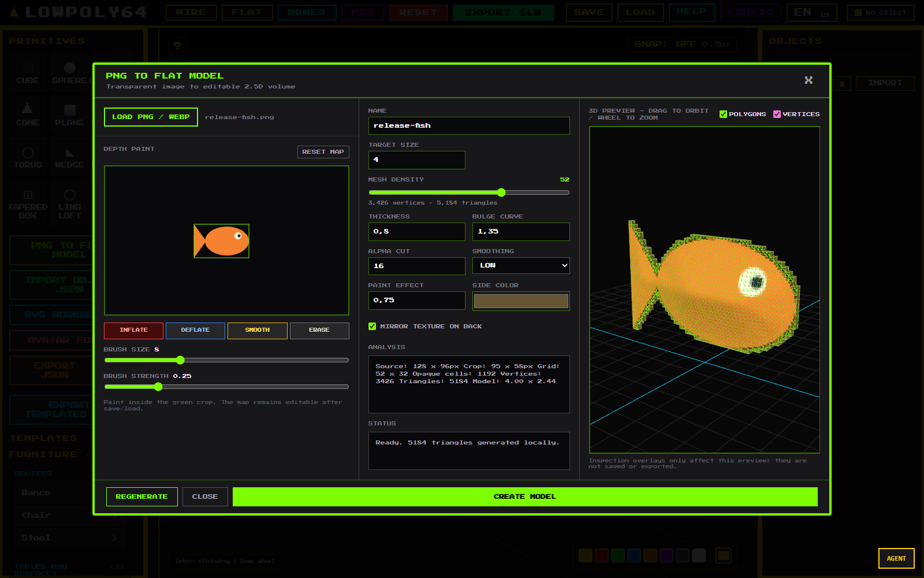Click the release-fish.png file name text
Image resolution: width=924 pixels, height=578 pixels.
tap(239, 117)
